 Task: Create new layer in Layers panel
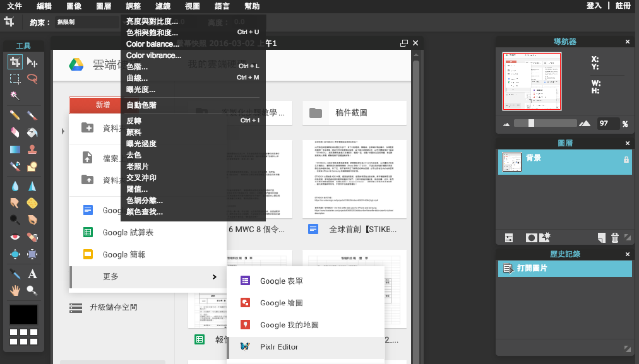pyautogui.click(x=602, y=238)
